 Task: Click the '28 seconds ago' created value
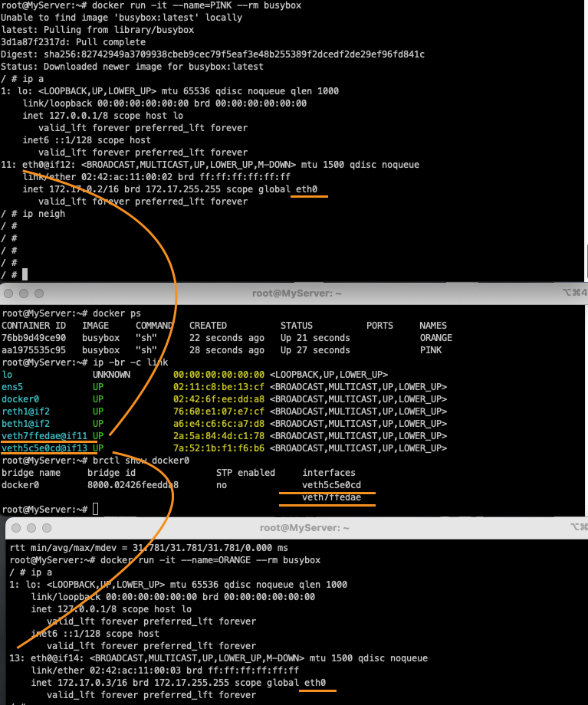[227, 349]
